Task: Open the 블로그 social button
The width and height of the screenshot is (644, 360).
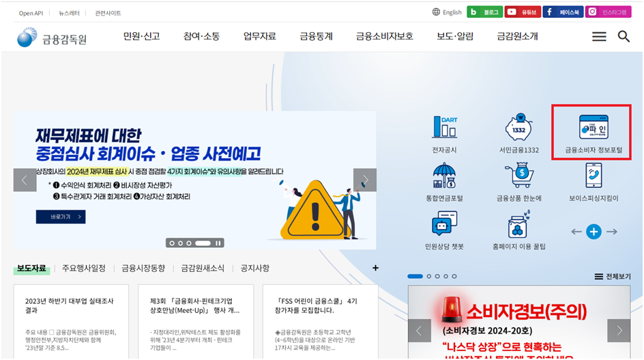Action: [484, 12]
